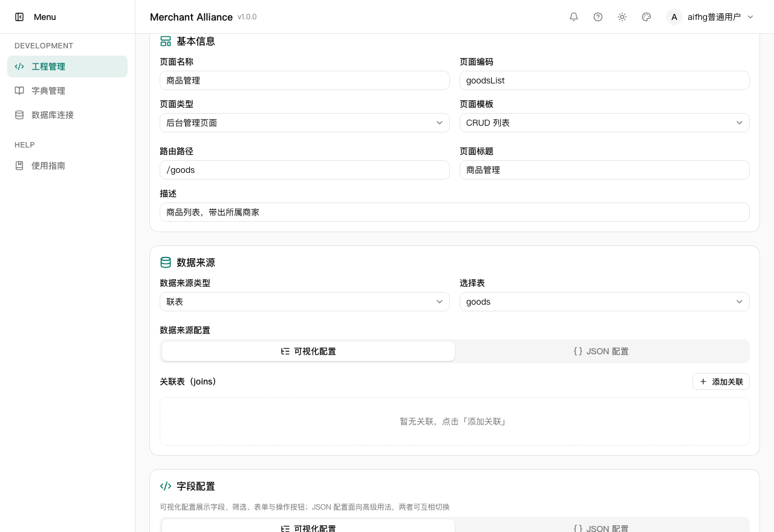Click HELP sidebar group label

click(25, 145)
